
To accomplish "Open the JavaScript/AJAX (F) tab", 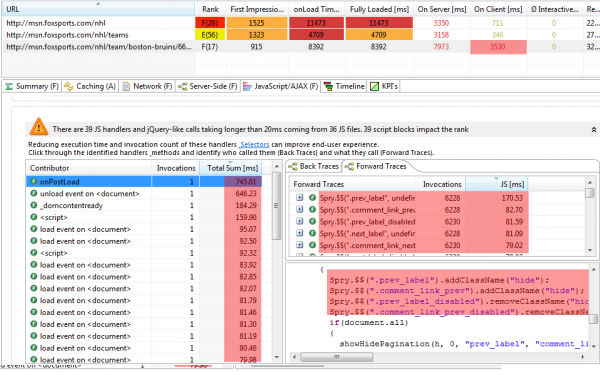I will 280,86.
